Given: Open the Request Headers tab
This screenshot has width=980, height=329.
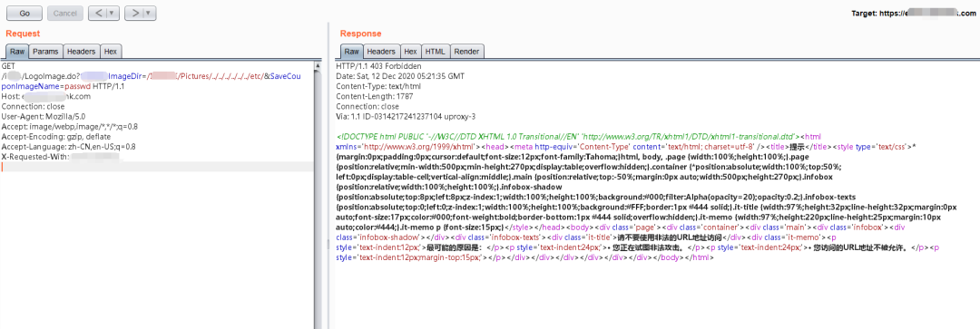Looking at the screenshot, I should (x=82, y=52).
